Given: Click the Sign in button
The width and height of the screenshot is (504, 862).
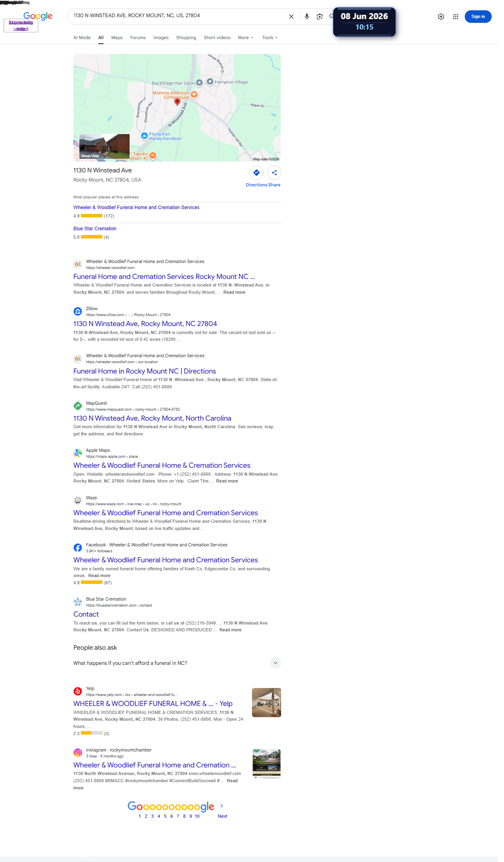Looking at the screenshot, I should pyautogui.click(x=478, y=16).
